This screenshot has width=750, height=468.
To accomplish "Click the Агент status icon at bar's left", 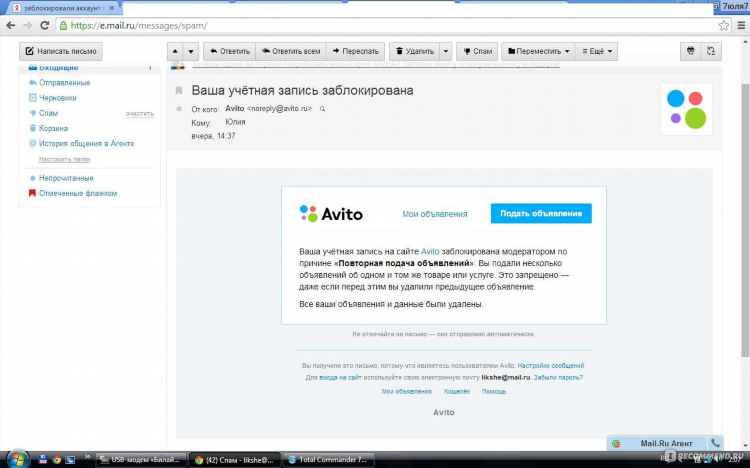I will click(616, 444).
